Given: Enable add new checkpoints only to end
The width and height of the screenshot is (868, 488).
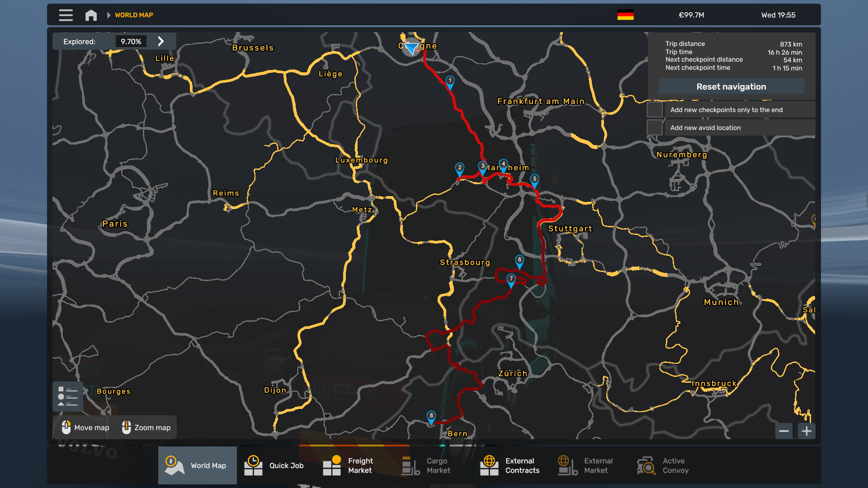Looking at the screenshot, I should click(x=655, y=110).
